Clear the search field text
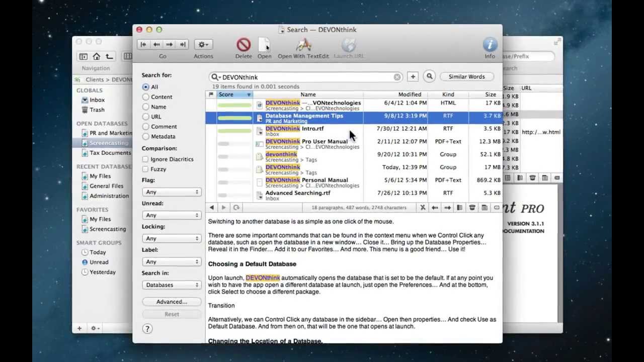Screen dimensions: 644x362 click(397, 77)
